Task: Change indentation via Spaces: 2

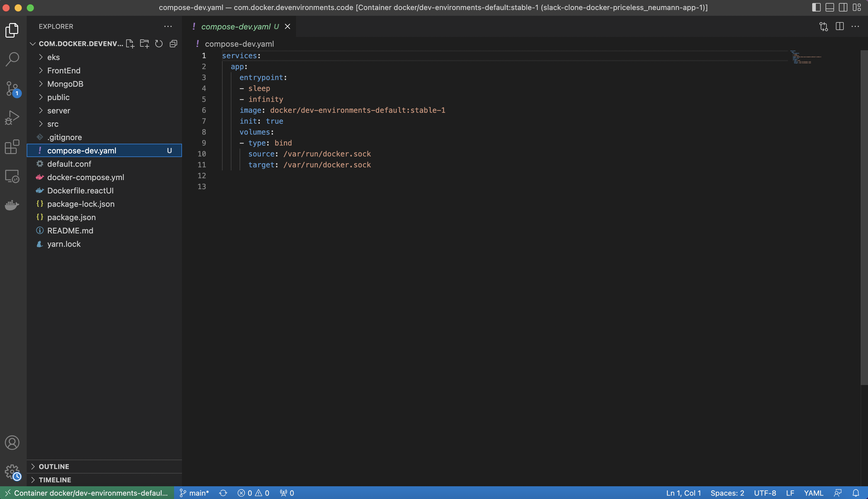Action: (x=727, y=493)
